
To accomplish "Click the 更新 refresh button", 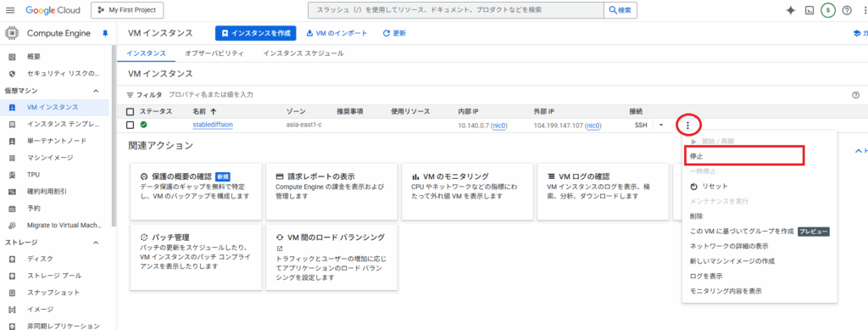I will click(394, 33).
